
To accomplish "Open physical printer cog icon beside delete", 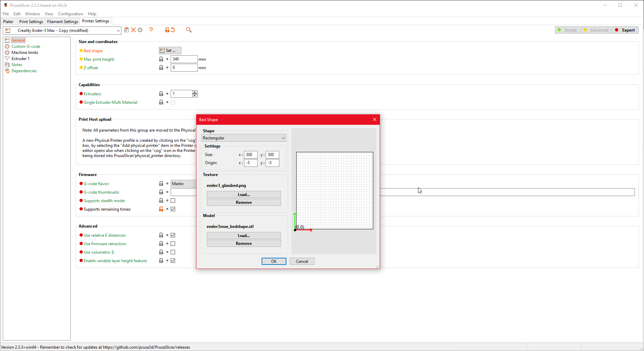I will 140,30.
